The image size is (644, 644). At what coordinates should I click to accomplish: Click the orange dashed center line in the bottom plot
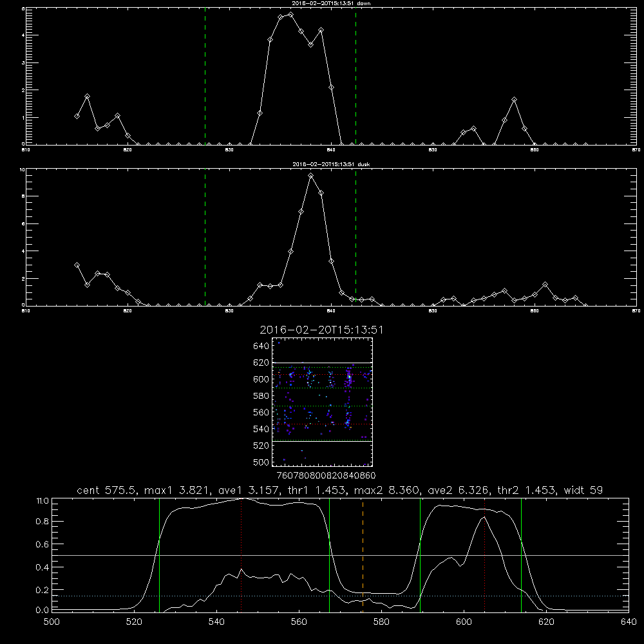pos(363,555)
